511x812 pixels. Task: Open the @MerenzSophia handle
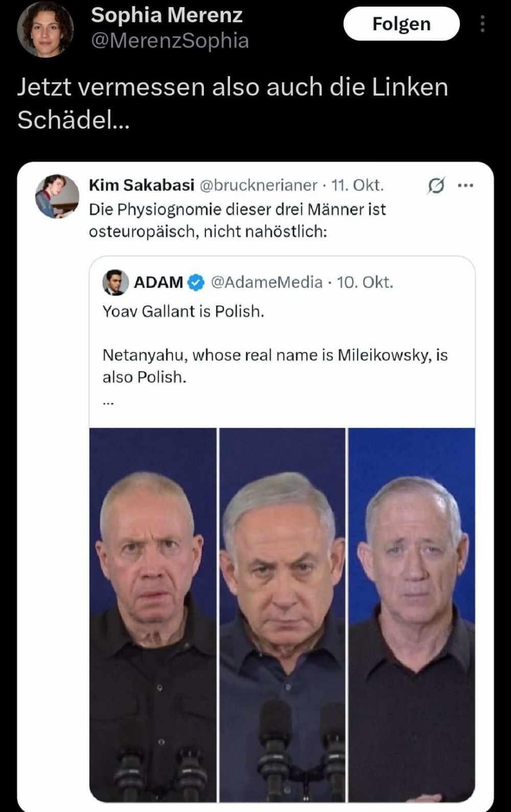click(x=170, y=41)
